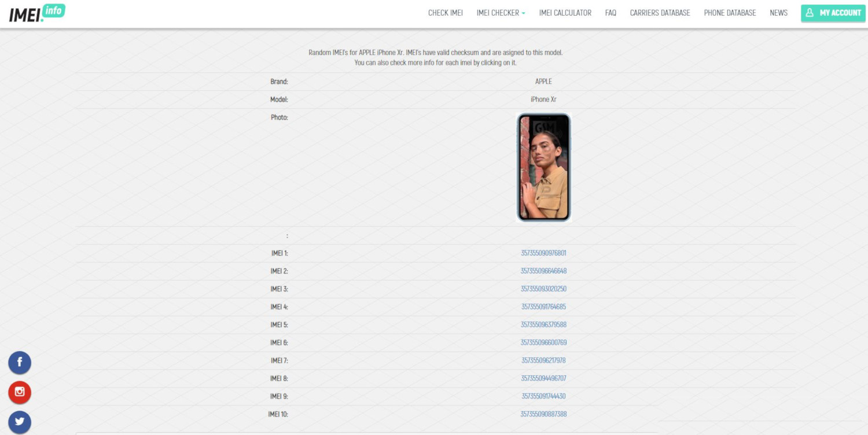The image size is (868, 435).
Task: Open the PHONE DATABASE page
Action: pos(730,12)
